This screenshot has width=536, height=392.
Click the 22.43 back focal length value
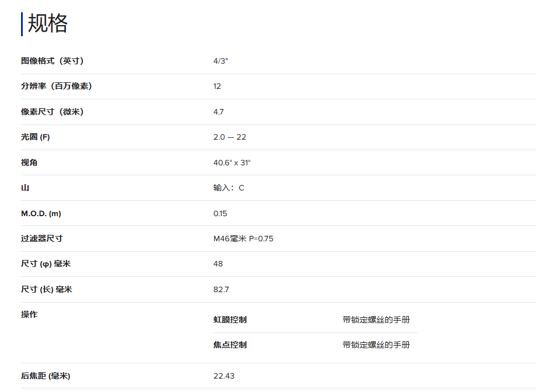tap(224, 376)
